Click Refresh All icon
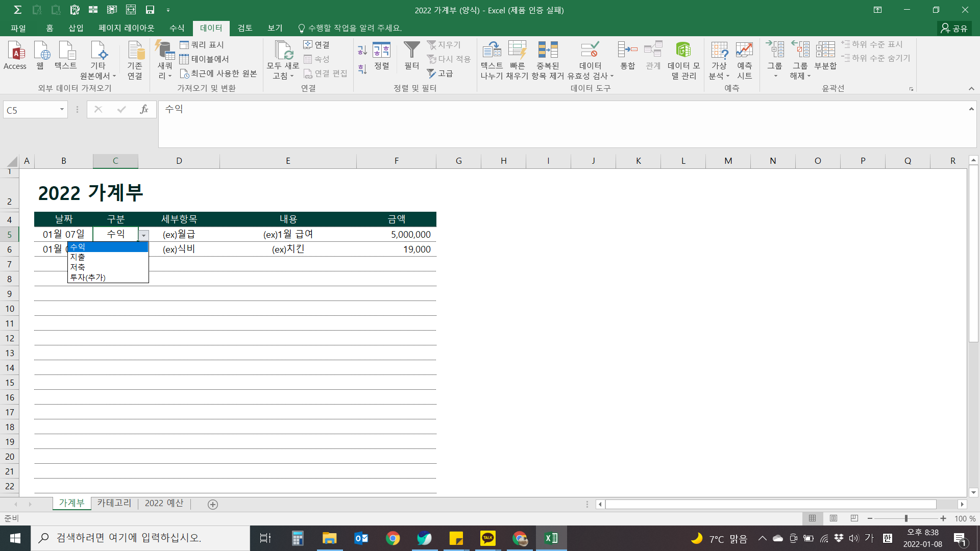 [x=283, y=51]
